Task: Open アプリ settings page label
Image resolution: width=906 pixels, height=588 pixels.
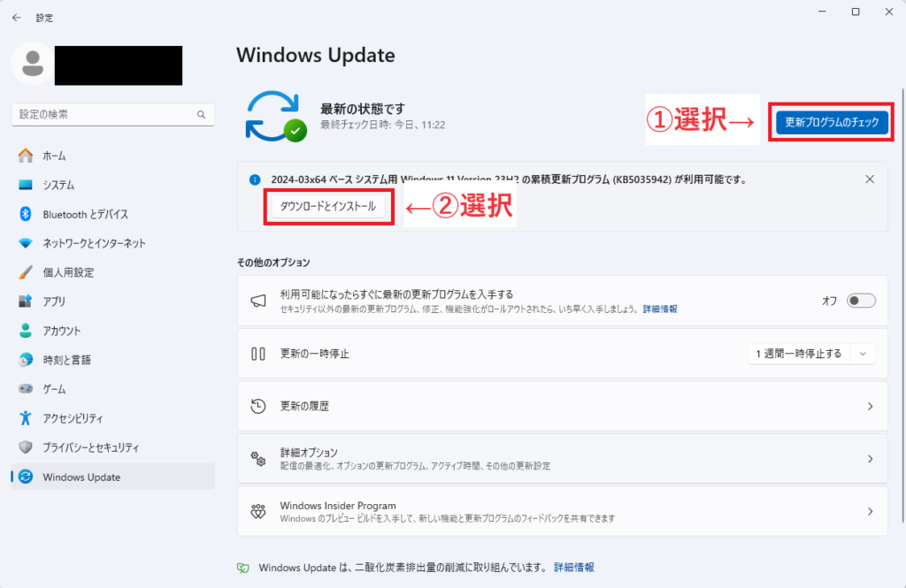Action: pyautogui.click(x=54, y=301)
